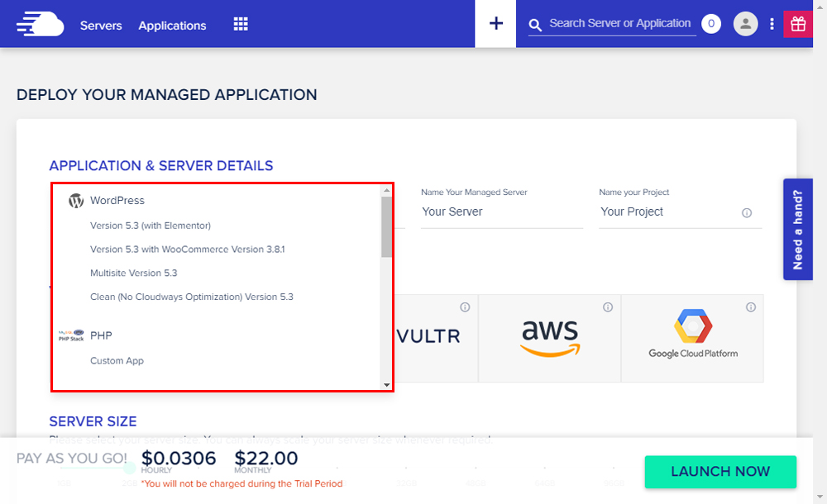This screenshot has height=504, width=827.
Task: Open the notifications counter badge
Action: tap(711, 23)
